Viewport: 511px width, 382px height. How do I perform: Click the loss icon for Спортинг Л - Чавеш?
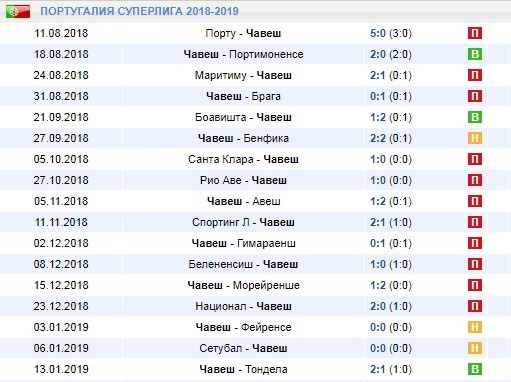coord(475,222)
